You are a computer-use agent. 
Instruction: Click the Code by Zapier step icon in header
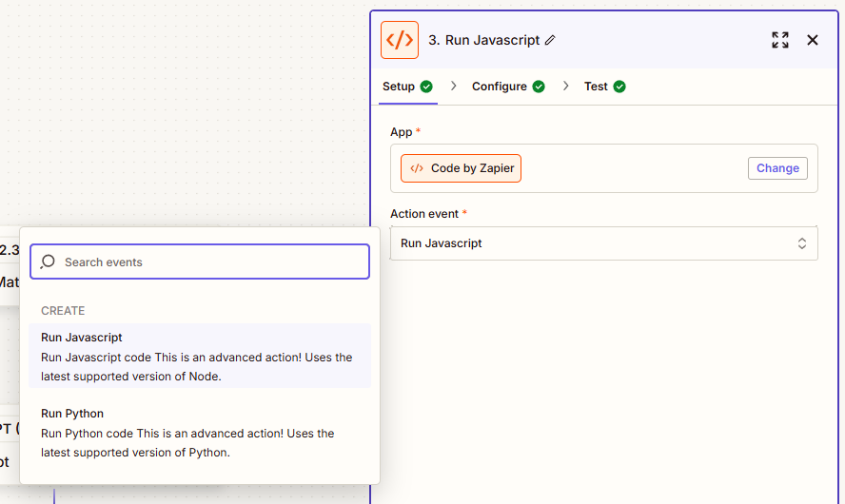[x=400, y=40]
